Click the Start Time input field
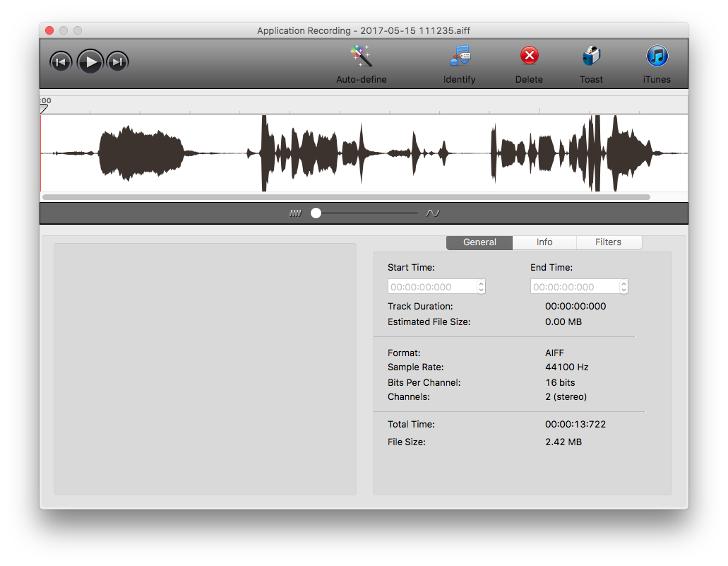This screenshot has height=566, width=728. pyautogui.click(x=432, y=287)
